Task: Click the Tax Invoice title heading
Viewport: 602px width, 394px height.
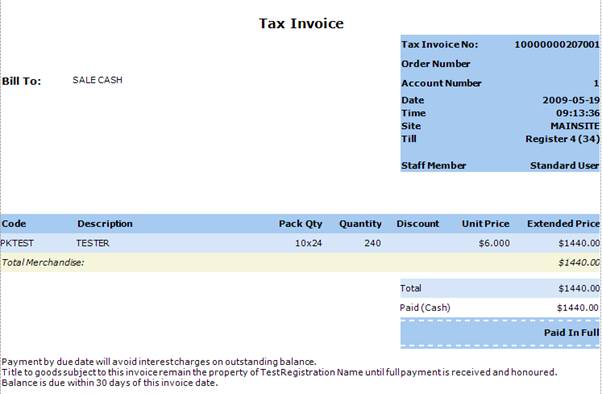Action: (301, 23)
